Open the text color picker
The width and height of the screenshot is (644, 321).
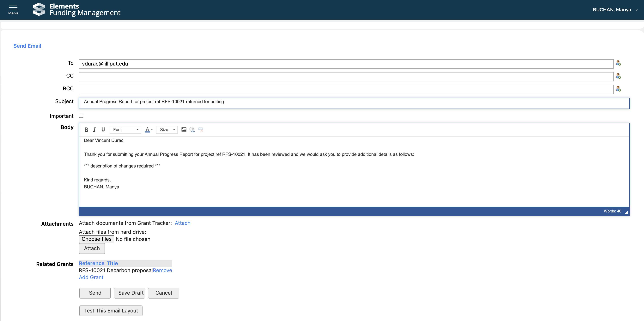pos(149,130)
